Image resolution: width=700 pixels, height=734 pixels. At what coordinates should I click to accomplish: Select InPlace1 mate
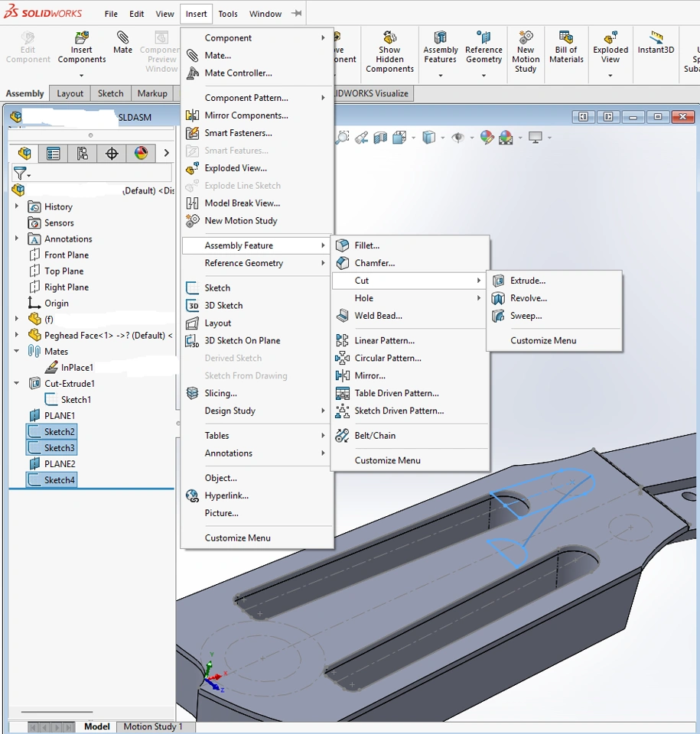[69, 368]
